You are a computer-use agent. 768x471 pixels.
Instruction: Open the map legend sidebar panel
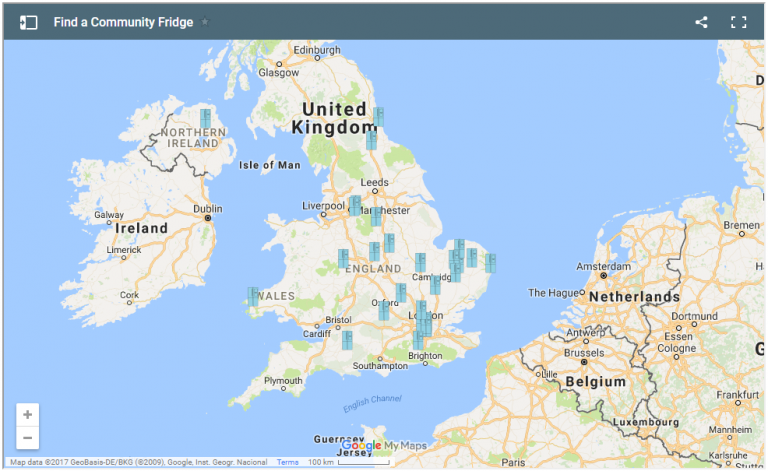tap(29, 22)
